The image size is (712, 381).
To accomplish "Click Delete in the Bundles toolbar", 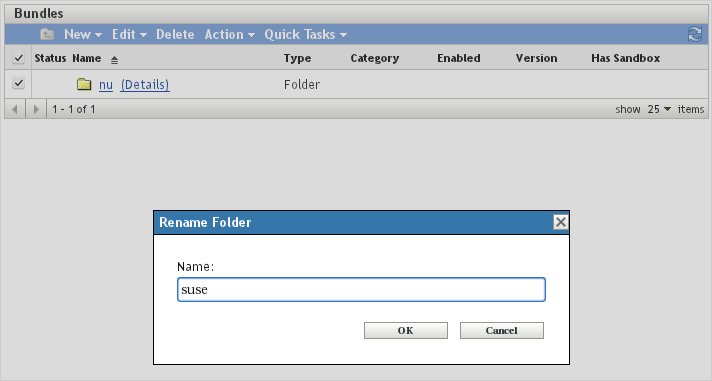I will (x=175, y=34).
